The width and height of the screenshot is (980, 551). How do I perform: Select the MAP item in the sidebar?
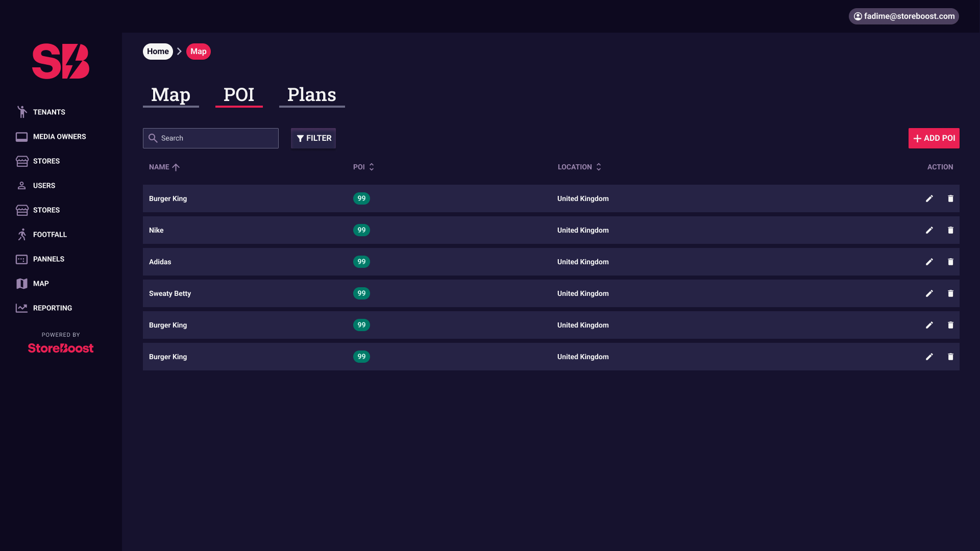pos(33,284)
